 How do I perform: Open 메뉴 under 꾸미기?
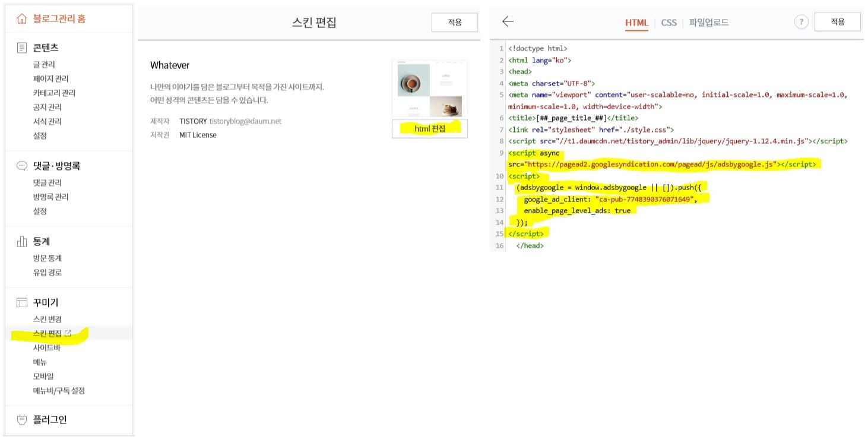pos(40,362)
